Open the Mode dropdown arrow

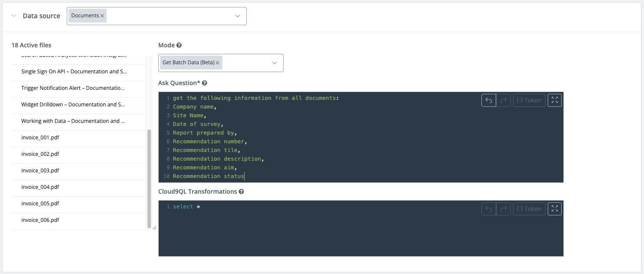[x=275, y=63]
